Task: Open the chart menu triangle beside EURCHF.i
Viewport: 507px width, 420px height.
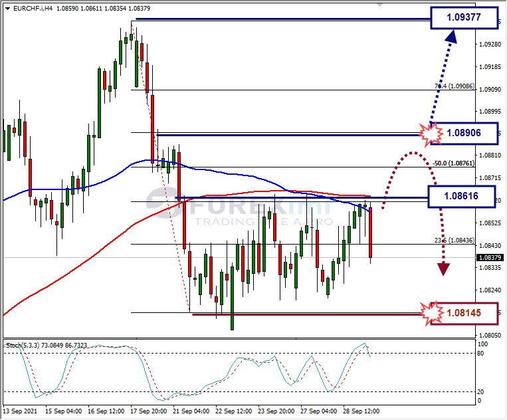Action: 8,9
